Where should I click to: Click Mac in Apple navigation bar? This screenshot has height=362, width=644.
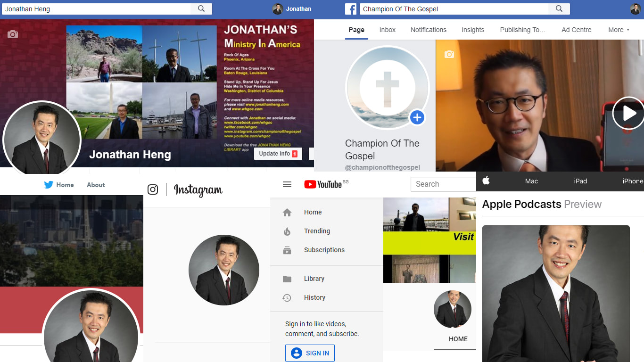tap(531, 181)
